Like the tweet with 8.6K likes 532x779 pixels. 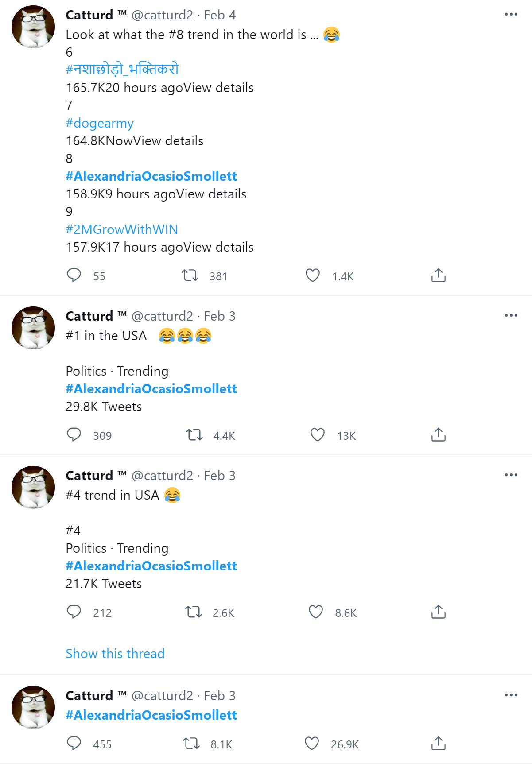[316, 612]
